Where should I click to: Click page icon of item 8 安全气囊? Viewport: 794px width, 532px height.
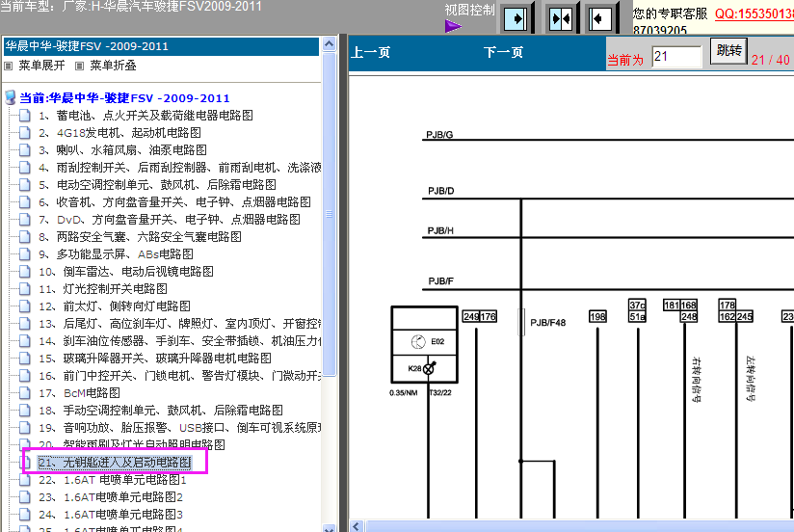(x=24, y=237)
